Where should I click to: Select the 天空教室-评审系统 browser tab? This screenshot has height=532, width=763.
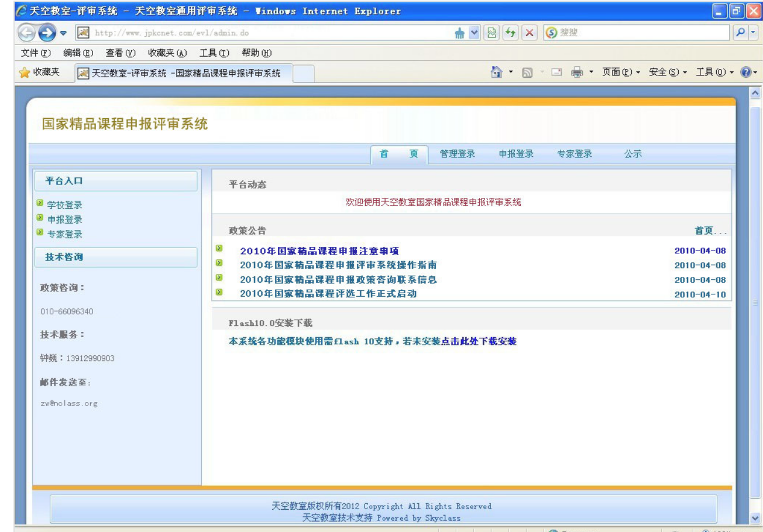pyautogui.click(x=183, y=73)
